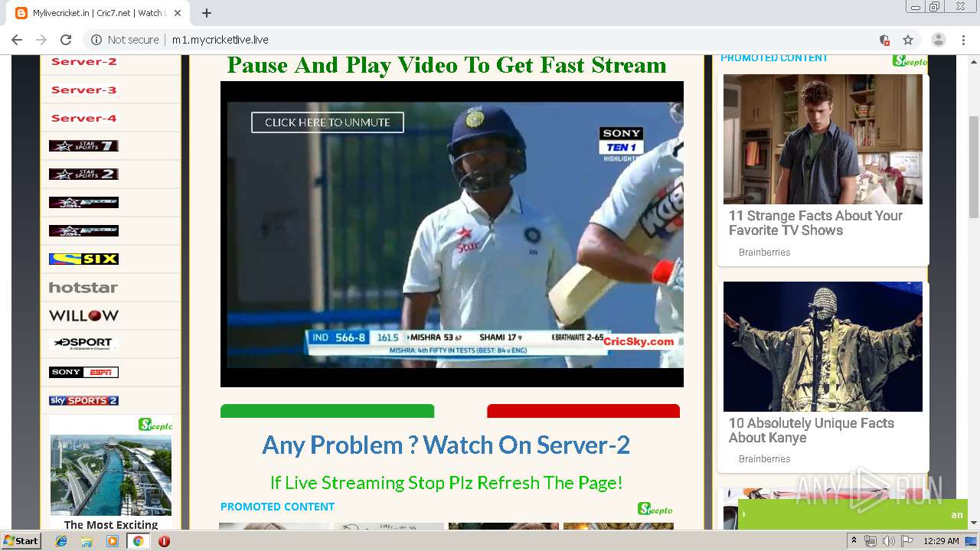
Task: Click the red Opera-style taskbar icon
Action: click(164, 541)
